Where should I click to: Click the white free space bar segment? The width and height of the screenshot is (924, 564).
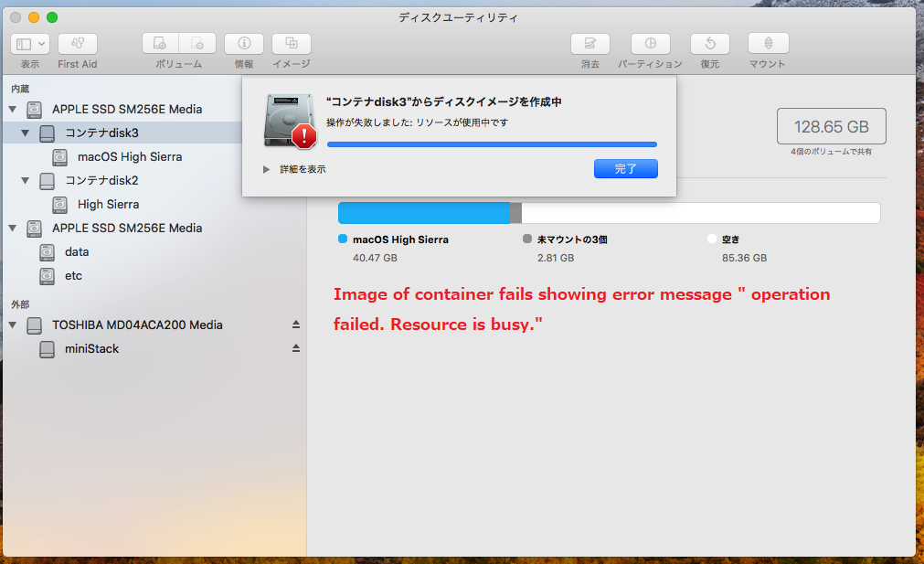[701, 213]
